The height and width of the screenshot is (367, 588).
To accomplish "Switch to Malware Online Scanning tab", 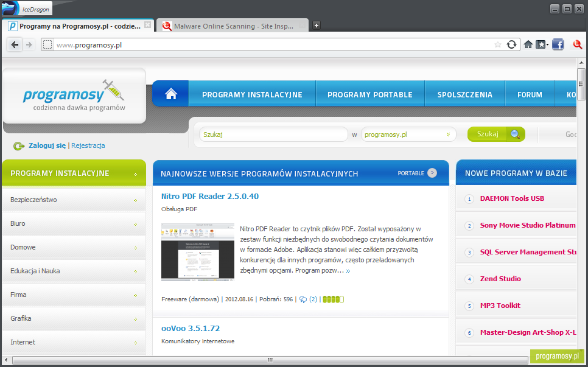I will pos(233,26).
